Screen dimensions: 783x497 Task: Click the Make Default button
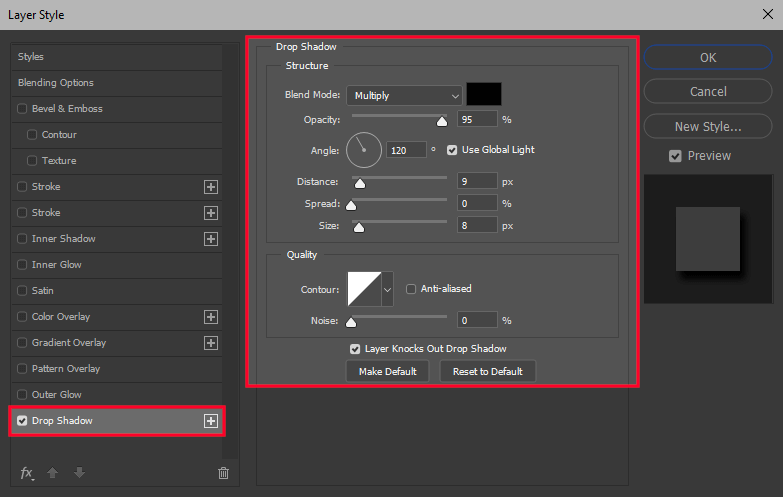click(x=387, y=371)
